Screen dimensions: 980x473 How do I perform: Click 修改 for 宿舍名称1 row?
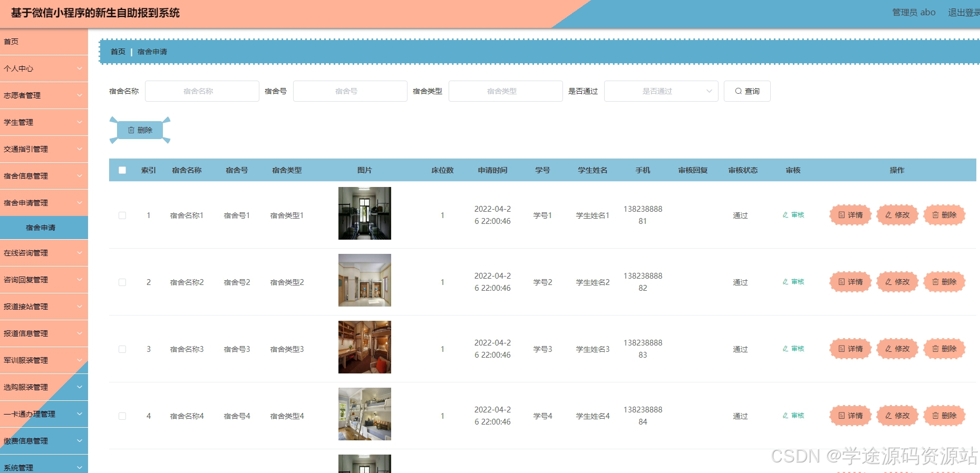897,215
